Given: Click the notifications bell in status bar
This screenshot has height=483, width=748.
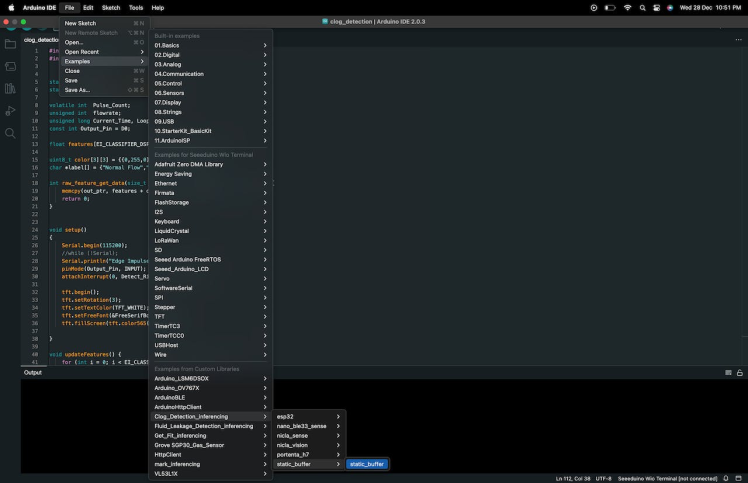Looking at the screenshot, I should tap(726, 478).
